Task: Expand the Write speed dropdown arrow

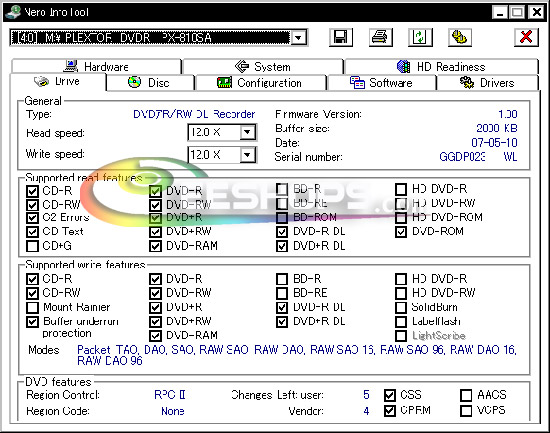Action: (248, 155)
